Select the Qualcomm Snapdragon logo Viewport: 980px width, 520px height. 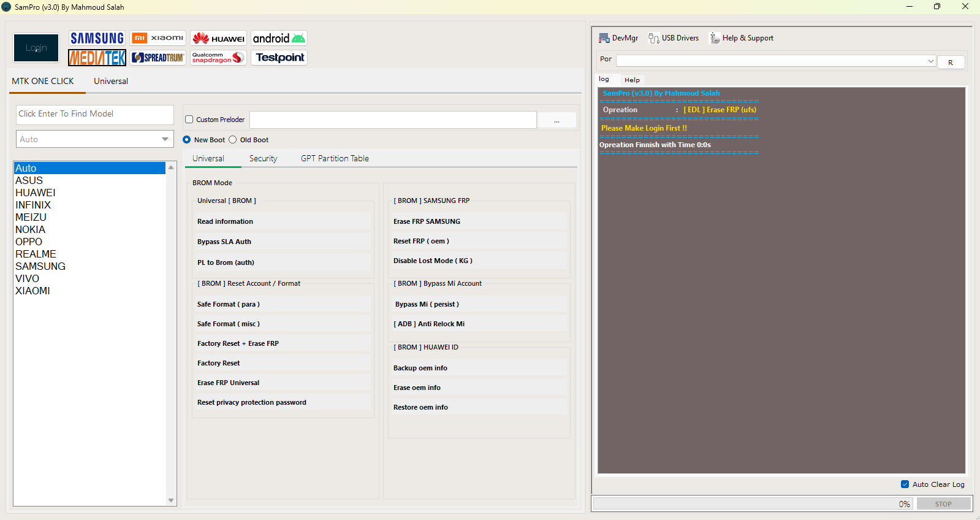coord(219,58)
